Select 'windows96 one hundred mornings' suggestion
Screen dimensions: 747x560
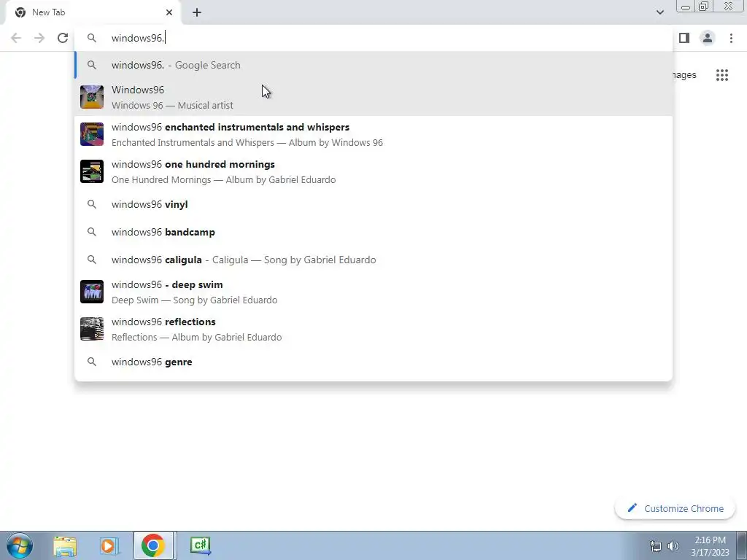(x=373, y=171)
